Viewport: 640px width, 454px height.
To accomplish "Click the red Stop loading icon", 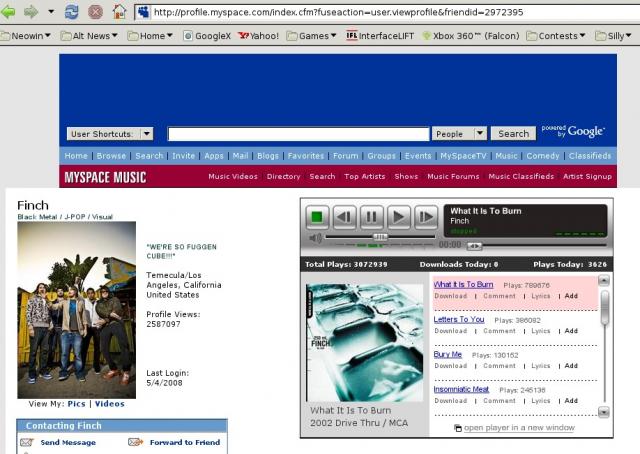I will pos(96,12).
